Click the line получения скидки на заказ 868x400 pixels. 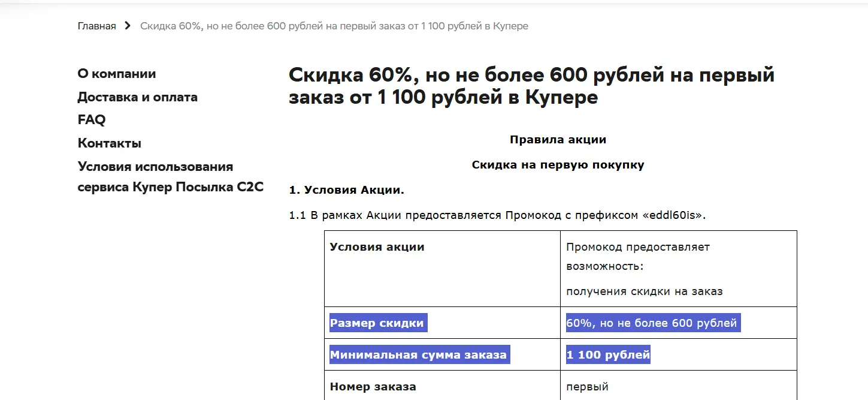pyautogui.click(x=645, y=291)
